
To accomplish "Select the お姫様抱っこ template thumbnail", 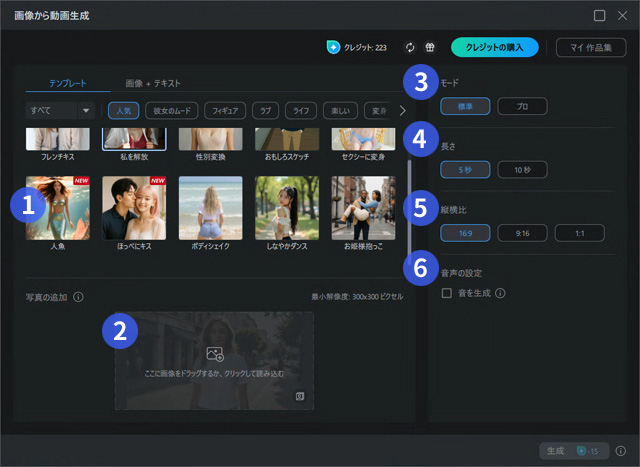I will (363, 208).
